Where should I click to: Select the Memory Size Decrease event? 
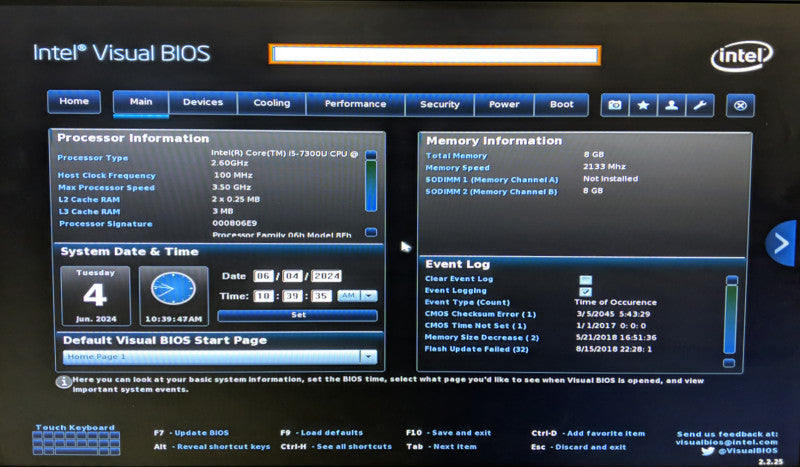point(541,337)
